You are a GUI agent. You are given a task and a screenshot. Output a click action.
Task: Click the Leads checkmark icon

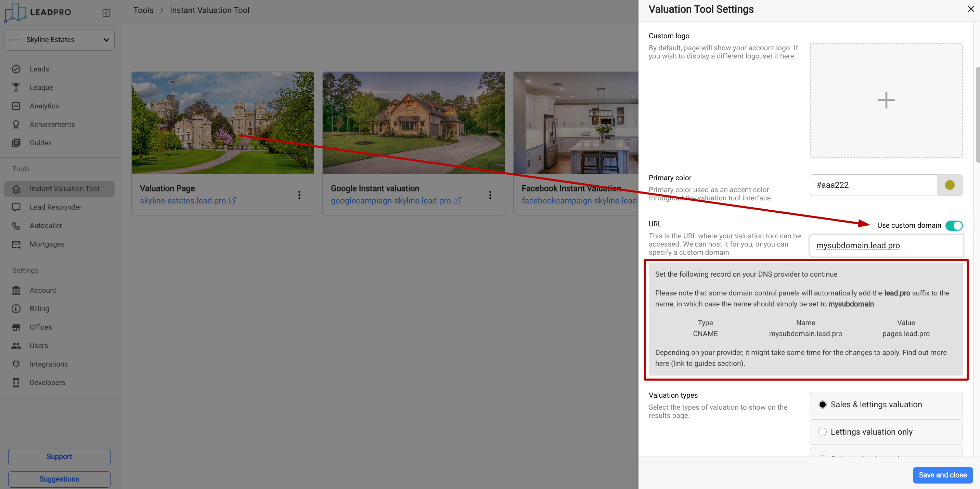point(16,69)
